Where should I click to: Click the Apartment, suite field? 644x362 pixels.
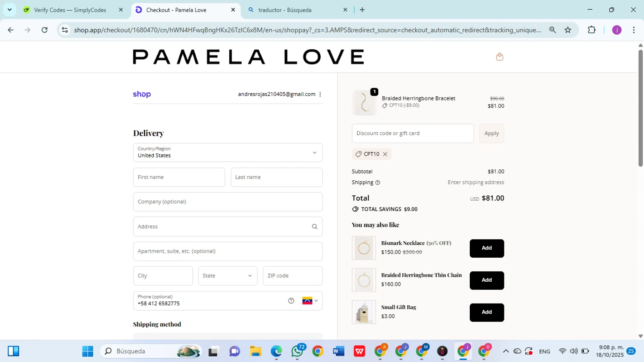click(x=228, y=251)
